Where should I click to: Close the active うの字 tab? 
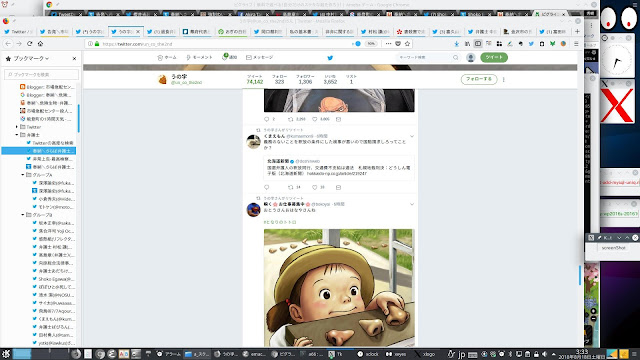(x=138, y=31)
